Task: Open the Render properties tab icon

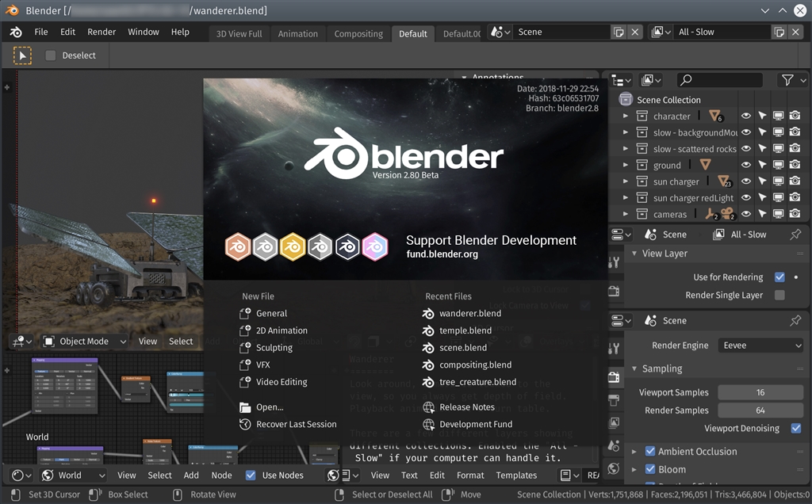Action: pos(614,376)
